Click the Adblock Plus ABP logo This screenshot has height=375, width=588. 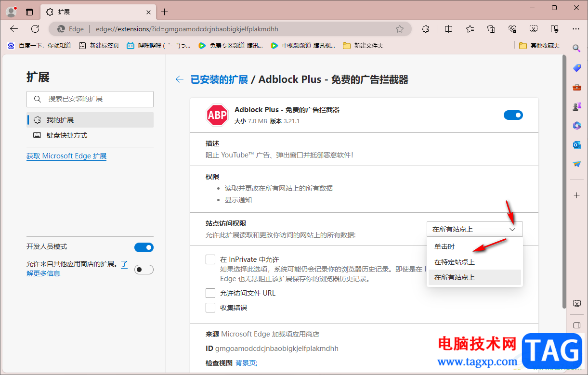coord(217,115)
